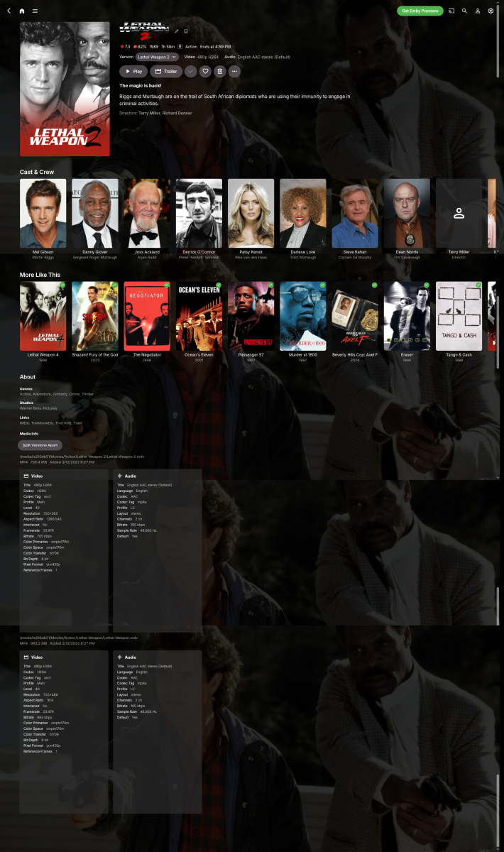This screenshot has height=852, width=504.
Task: Open the Adventure genre link
Action: click(x=43, y=394)
